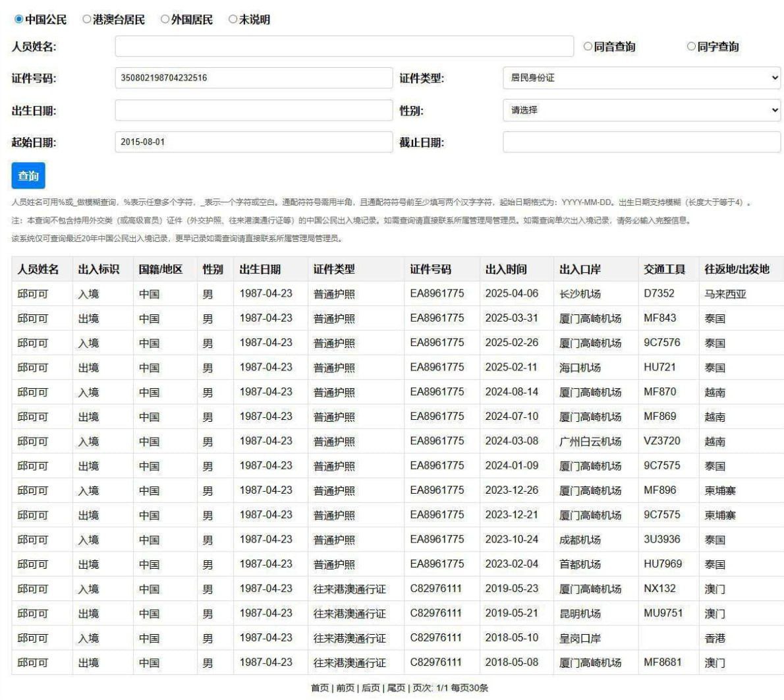Select the 中国公民 radio button
The width and height of the screenshot is (784, 700).
pos(19,20)
